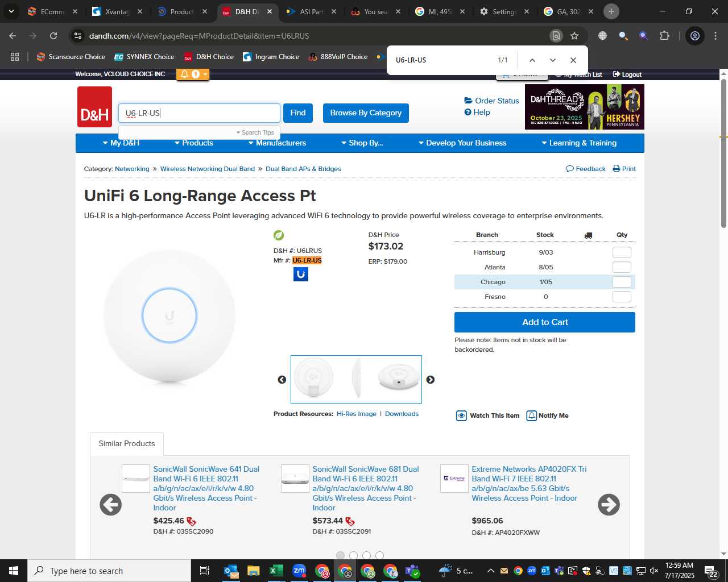Expand Learning & Training menu
This screenshot has height=582, width=728.
579,143
